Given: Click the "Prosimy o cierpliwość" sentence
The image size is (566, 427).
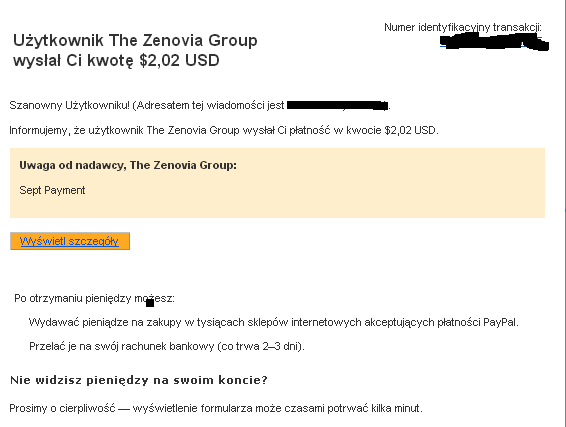Looking at the screenshot, I should point(216,408).
